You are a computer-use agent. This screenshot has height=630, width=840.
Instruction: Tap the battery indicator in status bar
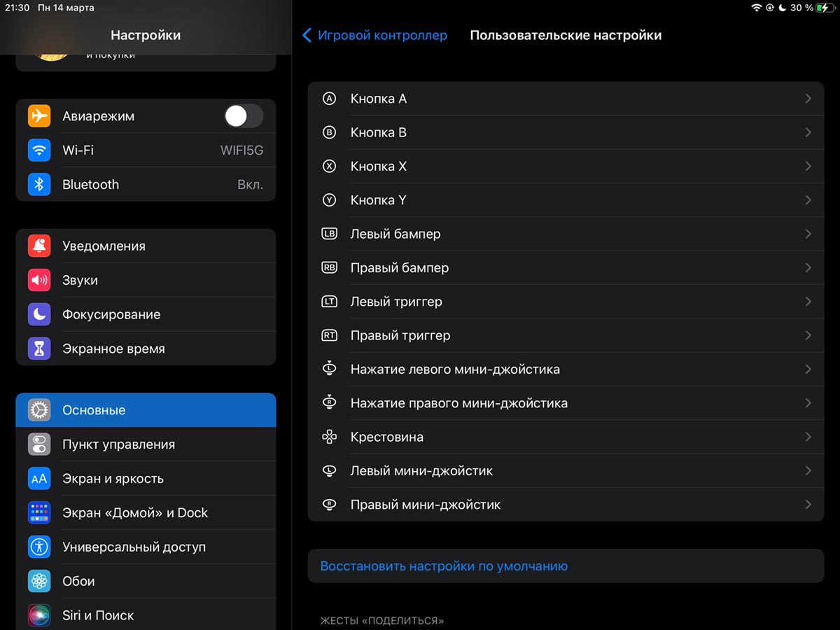[825, 8]
